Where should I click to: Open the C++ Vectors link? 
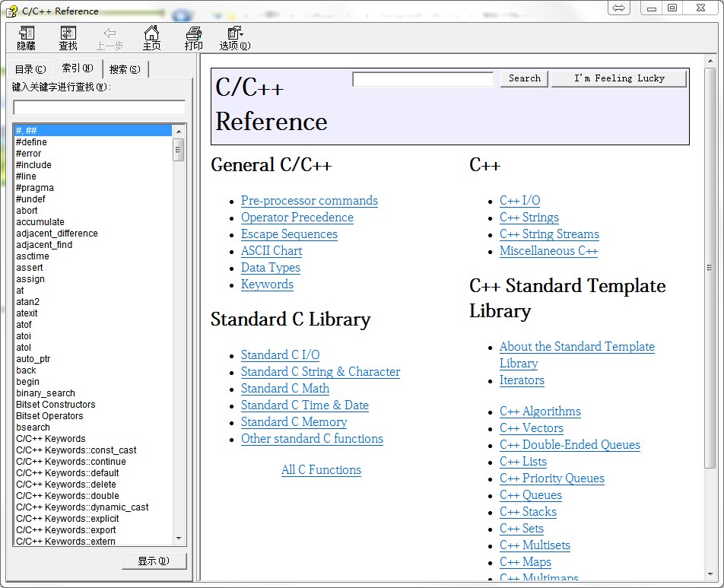(x=531, y=428)
